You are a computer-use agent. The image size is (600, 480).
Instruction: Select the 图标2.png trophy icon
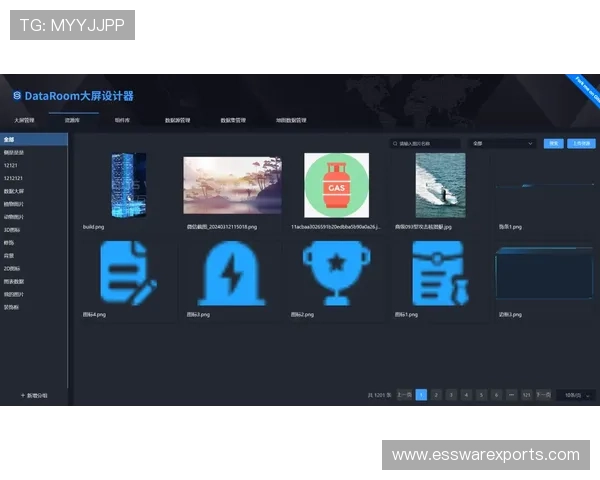tap(337, 273)
